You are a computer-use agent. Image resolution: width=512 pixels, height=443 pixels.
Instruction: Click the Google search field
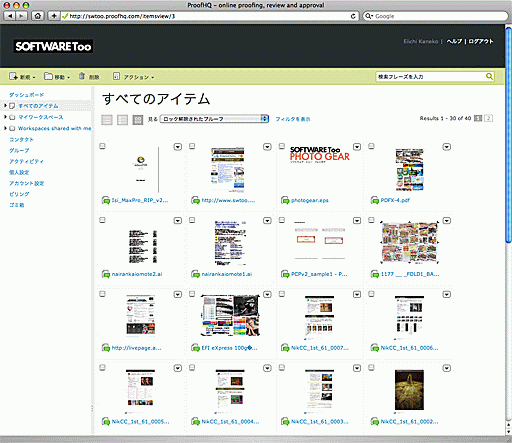[x=436, y=16]
